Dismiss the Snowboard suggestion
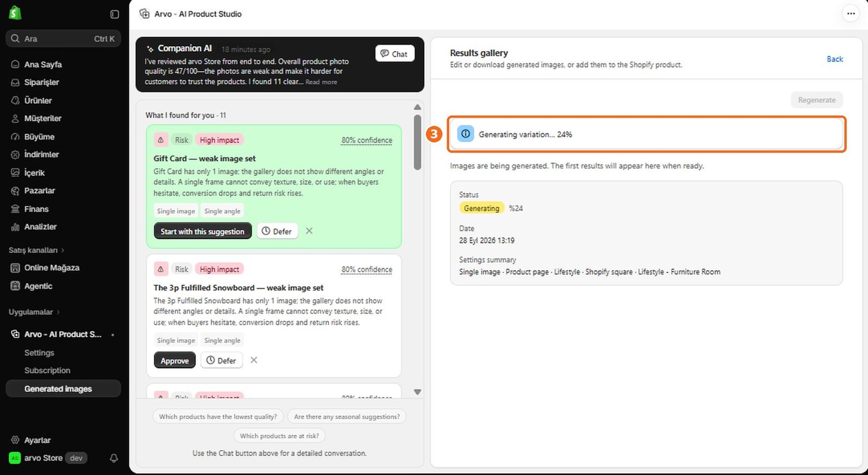 point(254,360)
